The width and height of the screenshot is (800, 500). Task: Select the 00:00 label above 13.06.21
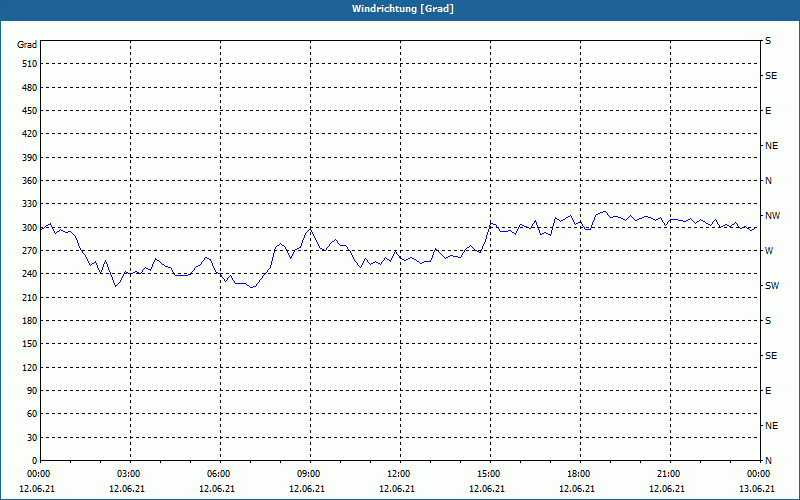click(x=759, y=474)
